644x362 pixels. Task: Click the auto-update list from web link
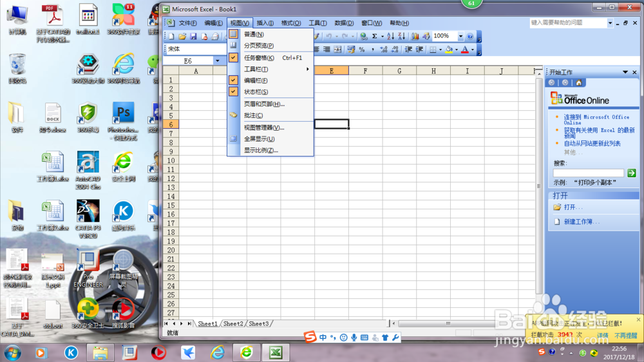[x=592, y=144]
